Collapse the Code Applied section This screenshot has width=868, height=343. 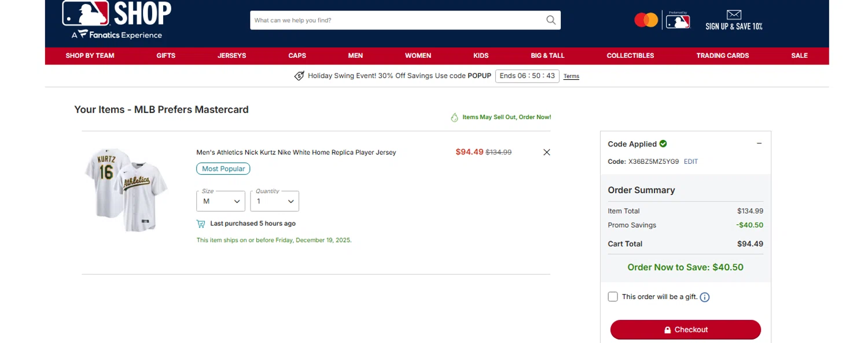pos(759,143)
